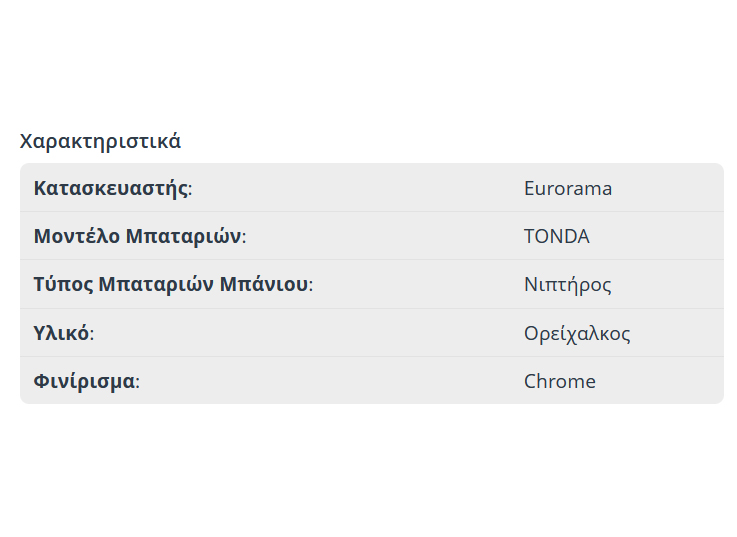
Task: Click the word Τύπος in the table
Action: click(63, 284)
